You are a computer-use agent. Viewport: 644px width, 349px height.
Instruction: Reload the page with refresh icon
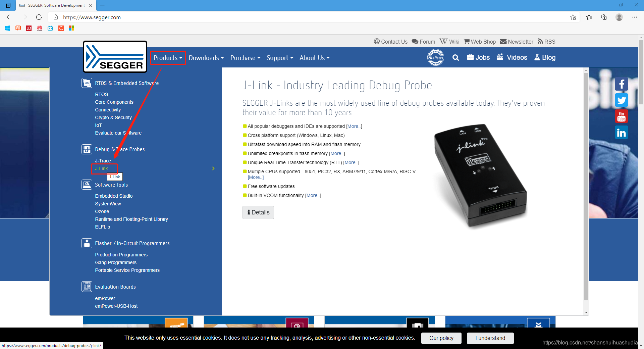pos(39,17)
